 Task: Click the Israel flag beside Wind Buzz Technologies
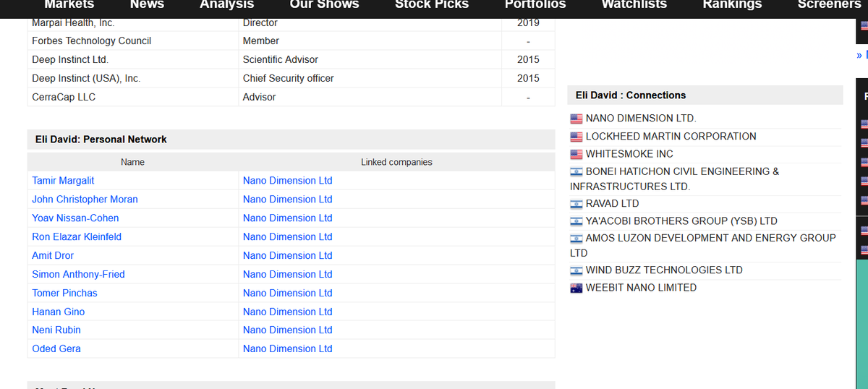click(x=576, y=270)
